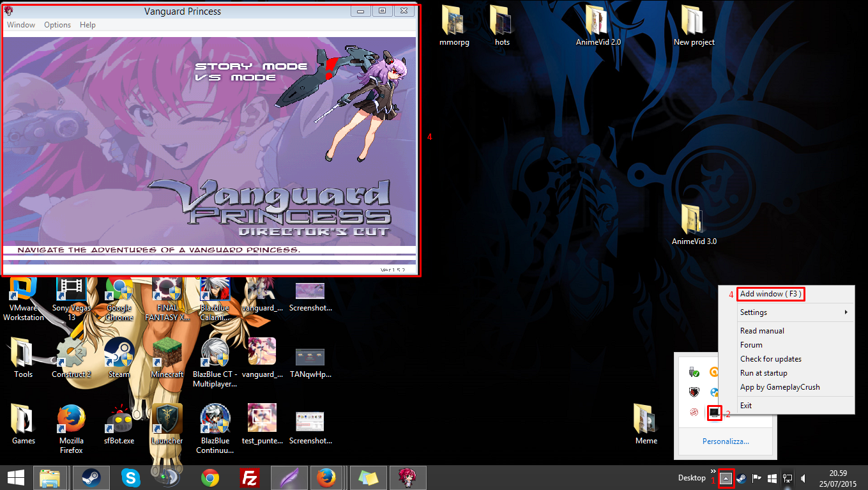Open the volume speaker tray icon

click(803, 478)
